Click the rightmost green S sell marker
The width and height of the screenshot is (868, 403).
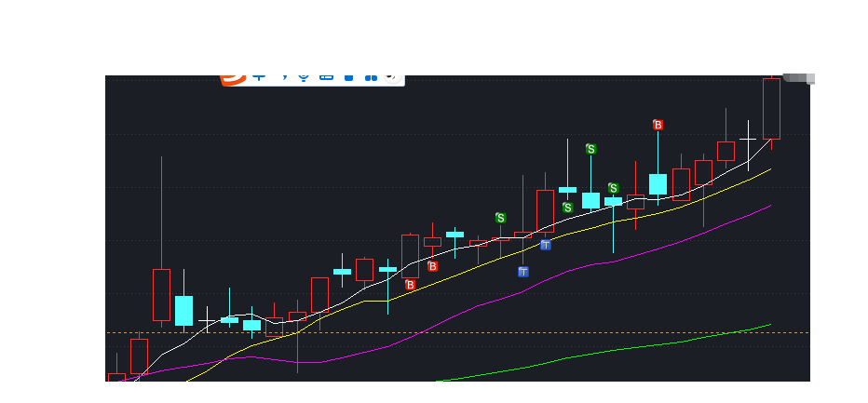click(x=613, y=188)
